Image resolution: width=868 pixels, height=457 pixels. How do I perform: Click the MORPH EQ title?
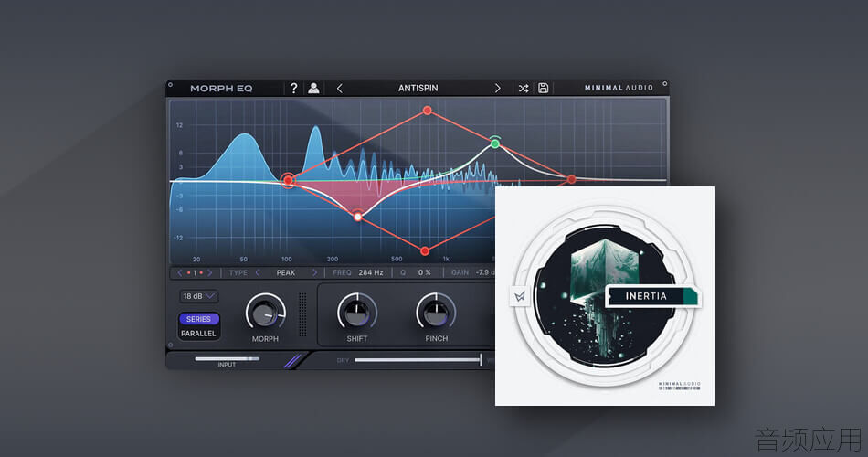(x=221, y=88)
